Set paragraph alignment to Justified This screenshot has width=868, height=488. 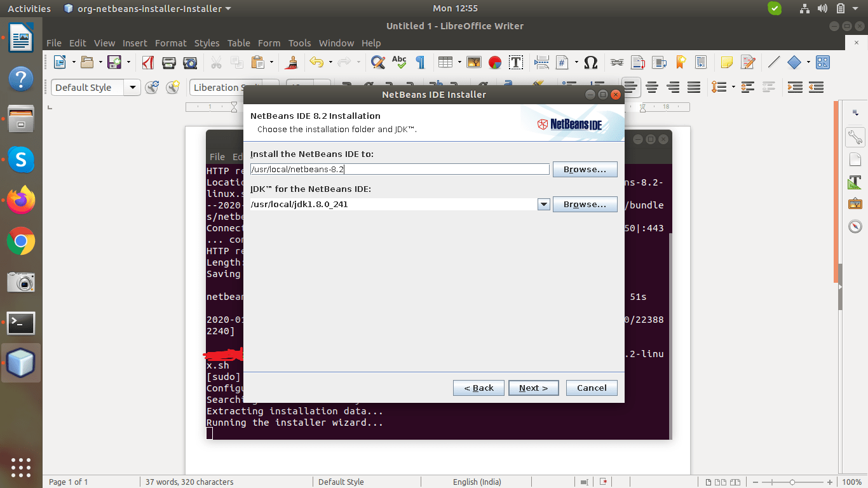coord(694,87)
